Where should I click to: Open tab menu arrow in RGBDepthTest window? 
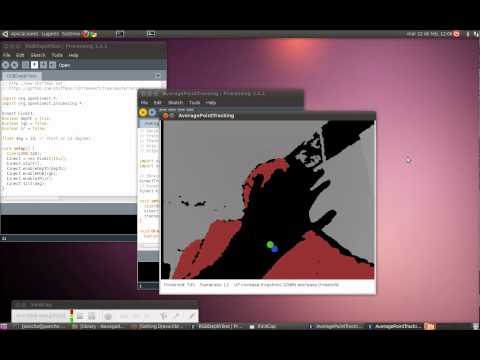coord(158,76)
